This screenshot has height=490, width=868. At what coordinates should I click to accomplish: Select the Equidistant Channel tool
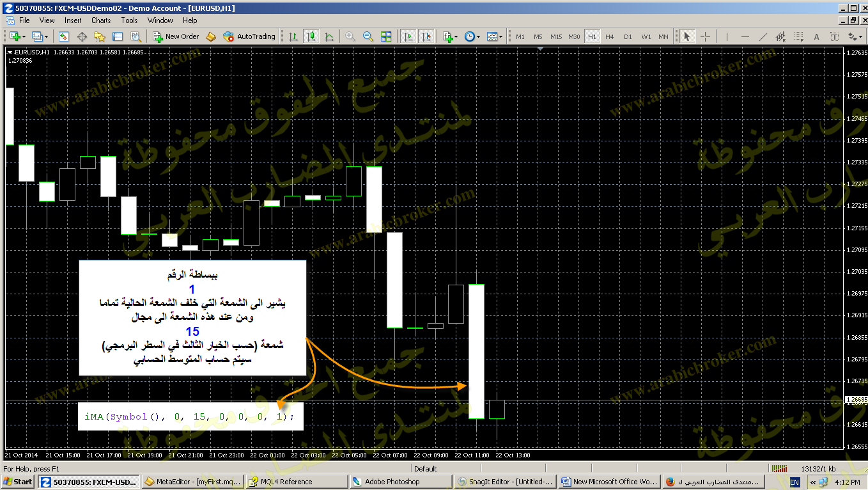coord(780,36)
